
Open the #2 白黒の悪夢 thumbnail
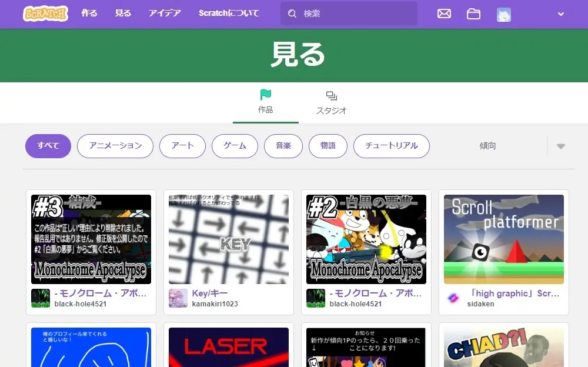[366, 239]
